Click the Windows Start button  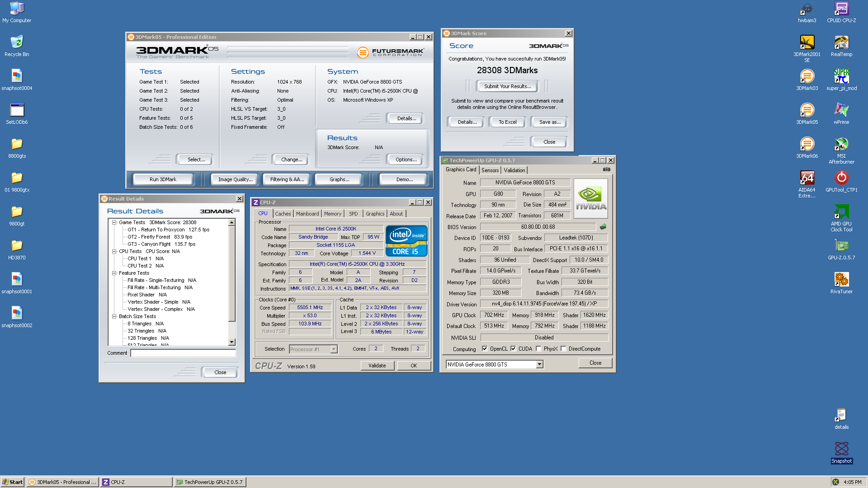(13, 482)
